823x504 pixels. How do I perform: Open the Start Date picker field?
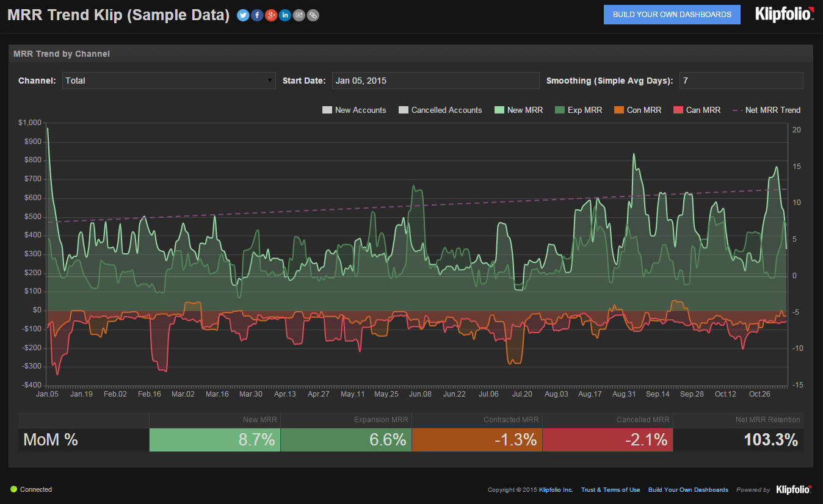click(x=435, y=80)
